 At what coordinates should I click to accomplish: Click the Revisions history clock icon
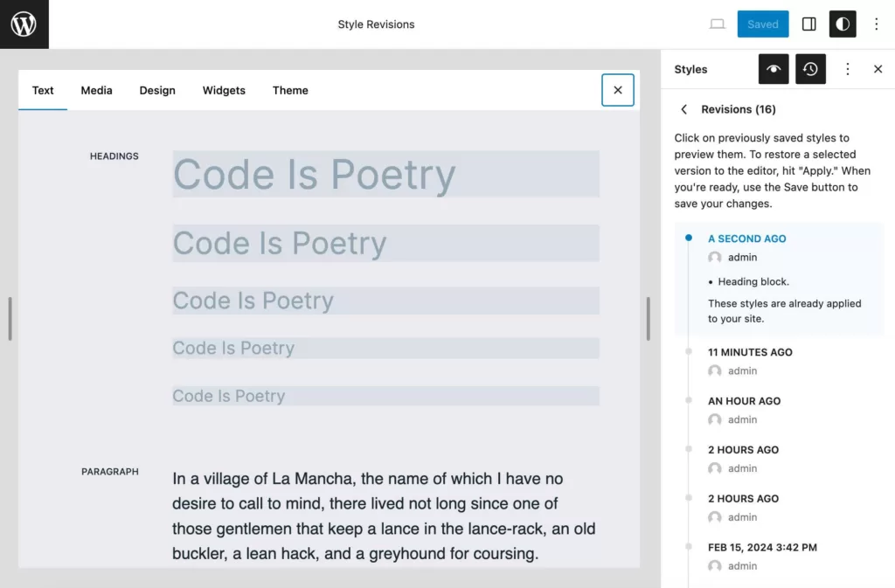click(x=810, y=69)
